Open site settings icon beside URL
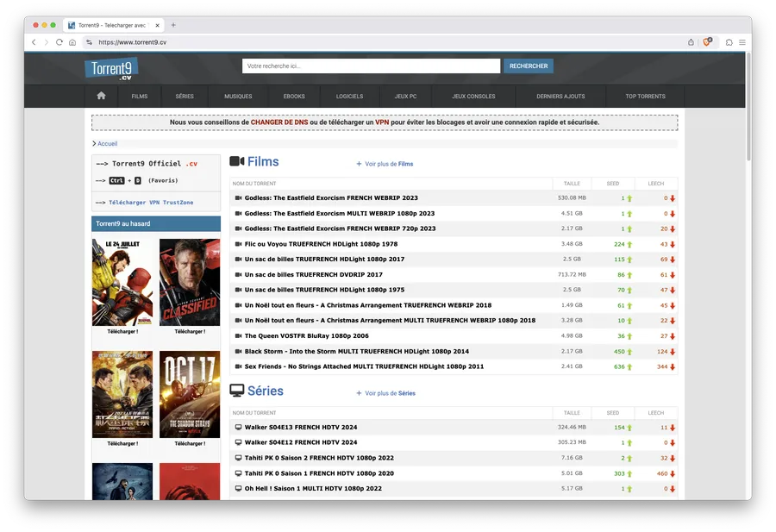776x532 pixels. point(89,42)
